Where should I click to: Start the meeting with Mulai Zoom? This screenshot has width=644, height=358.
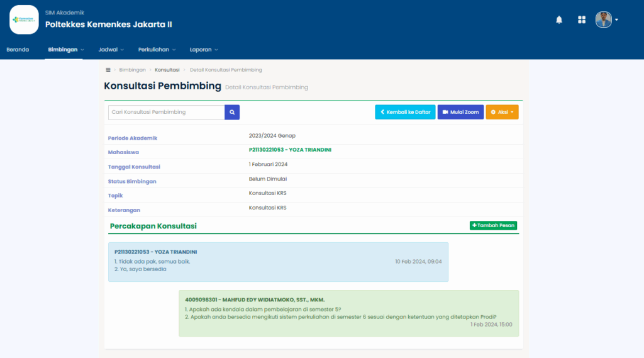point(460,112)
